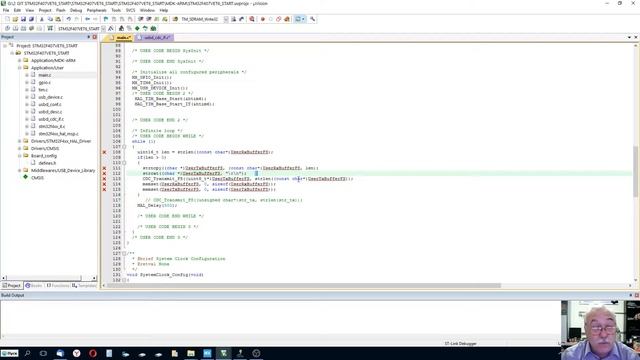640x360 pixels.
Task: Click the Window layout toolbar button
Action: pos(300,19)
